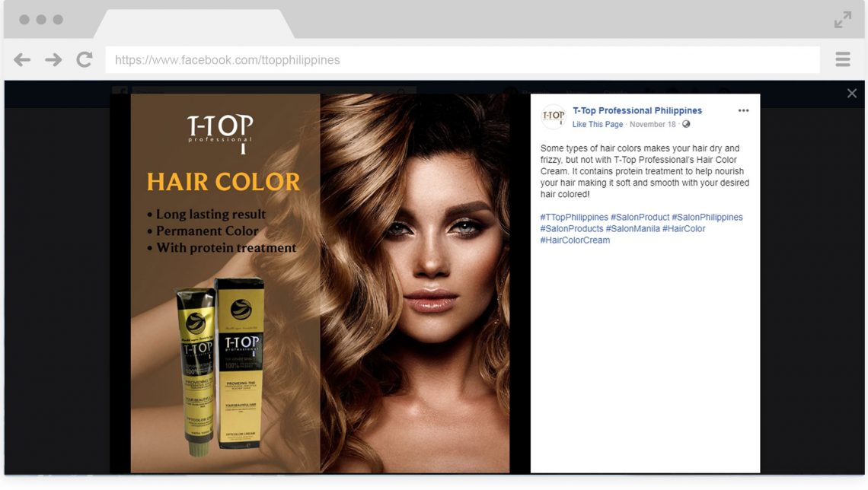Open the #HairColor hashtag
868x490 pixels.
684,228
